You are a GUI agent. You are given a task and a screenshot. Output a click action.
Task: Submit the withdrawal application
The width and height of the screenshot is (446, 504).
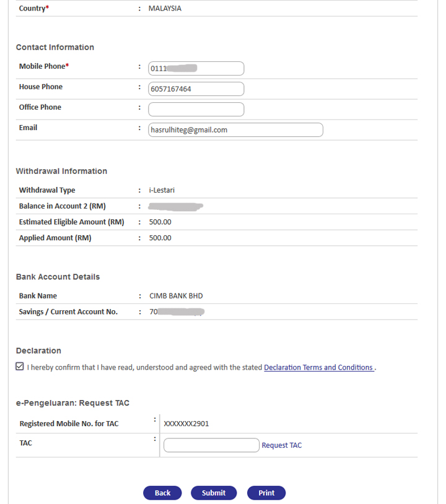pos(214,493)
